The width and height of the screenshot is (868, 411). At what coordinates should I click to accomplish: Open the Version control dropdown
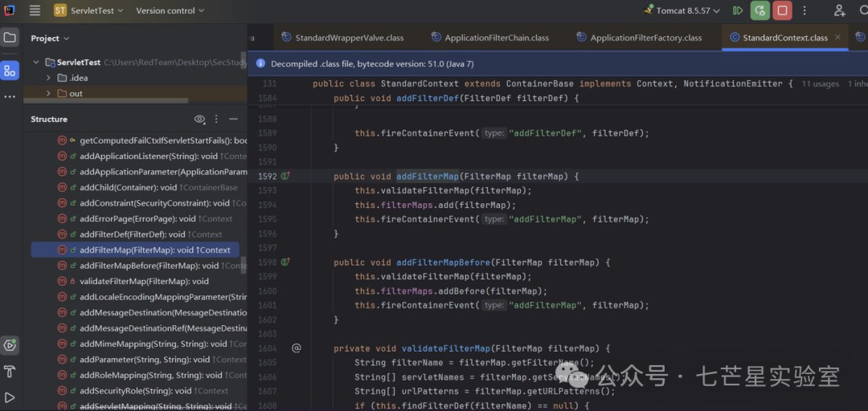[170, 10]
